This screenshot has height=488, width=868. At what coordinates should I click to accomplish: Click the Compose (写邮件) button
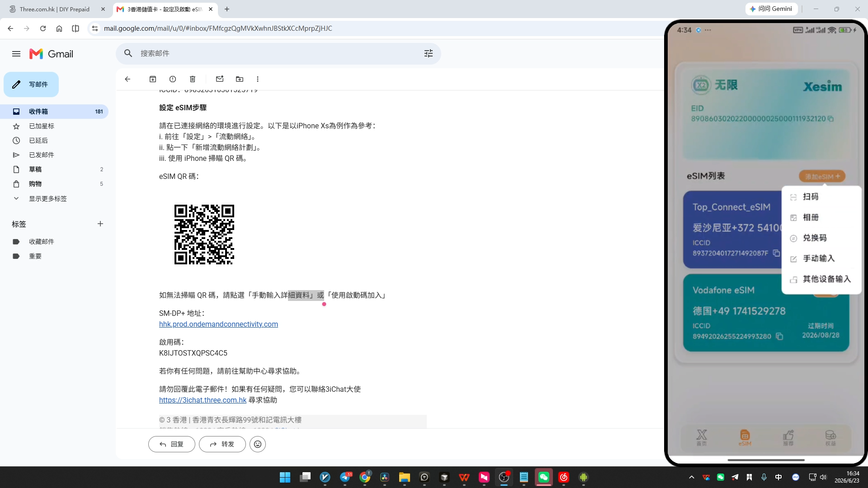pyautogui.click(x=31, y=84)
